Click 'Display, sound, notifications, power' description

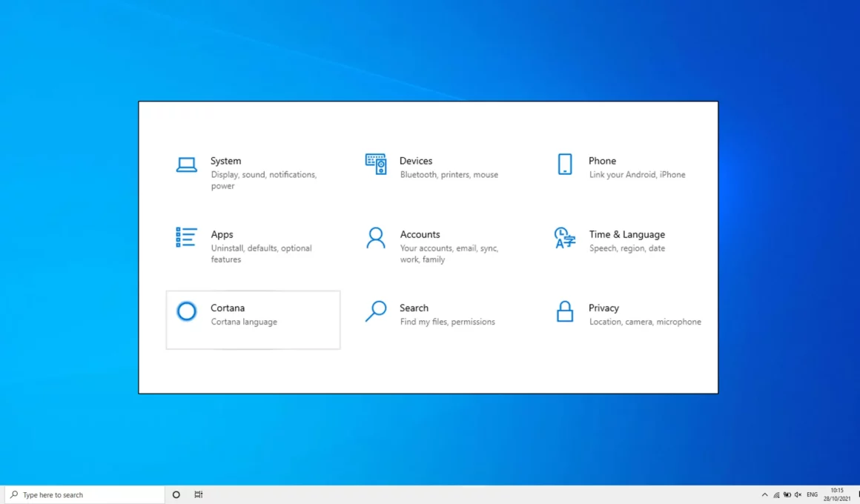(264, 180)
